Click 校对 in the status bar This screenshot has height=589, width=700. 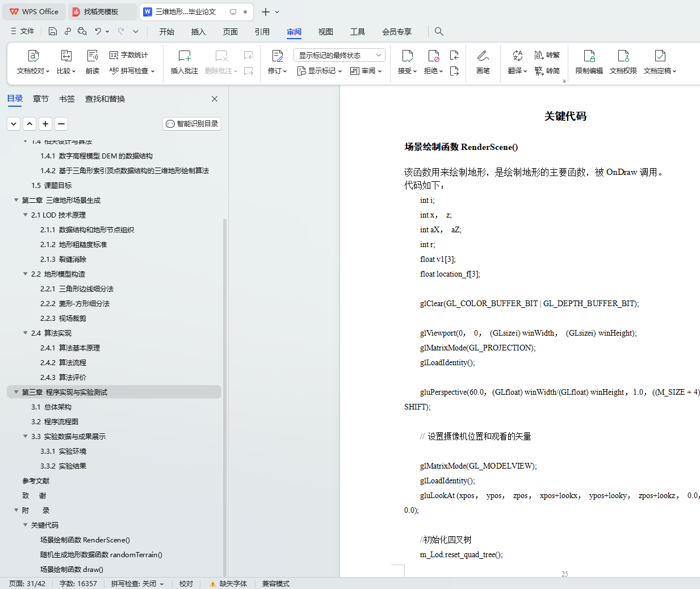coord(186,583)
